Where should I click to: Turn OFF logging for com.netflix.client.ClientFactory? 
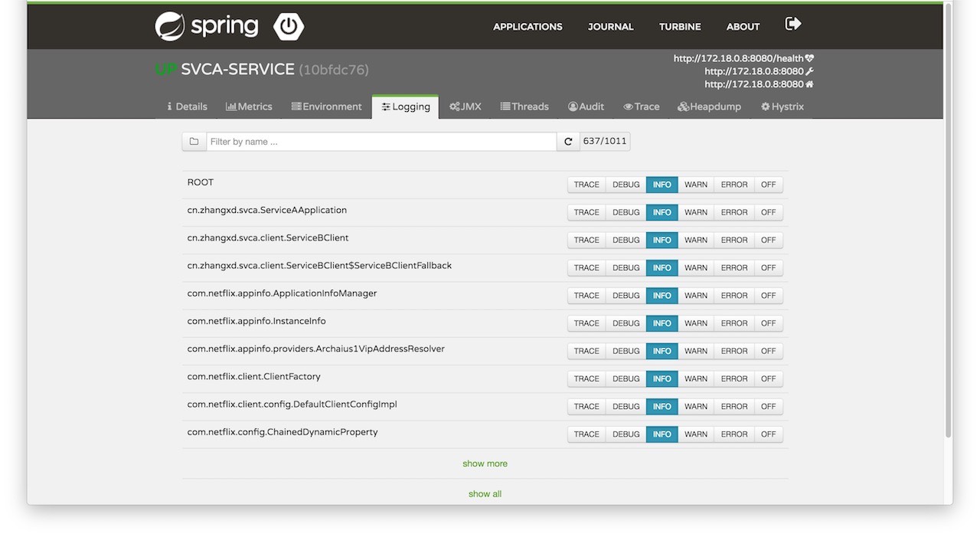pyautogui.click(x=768, y=378)
